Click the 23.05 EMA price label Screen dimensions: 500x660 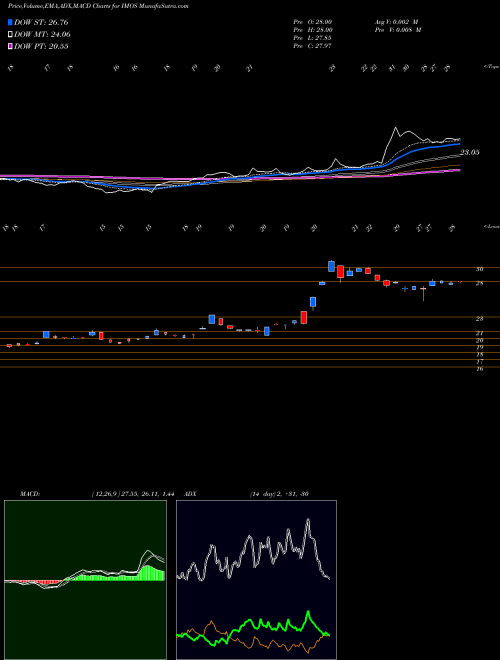pos(470,152)
